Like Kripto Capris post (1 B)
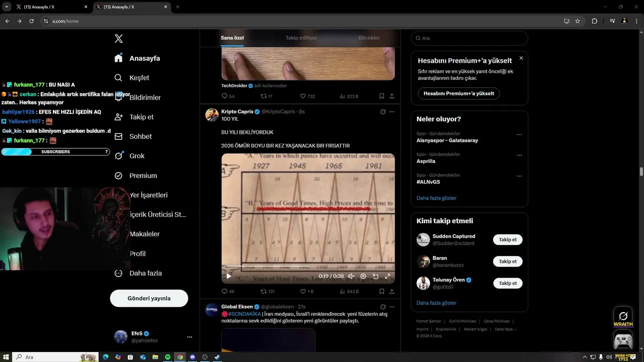Screen dimensions: 644x362 coord(307,291)
